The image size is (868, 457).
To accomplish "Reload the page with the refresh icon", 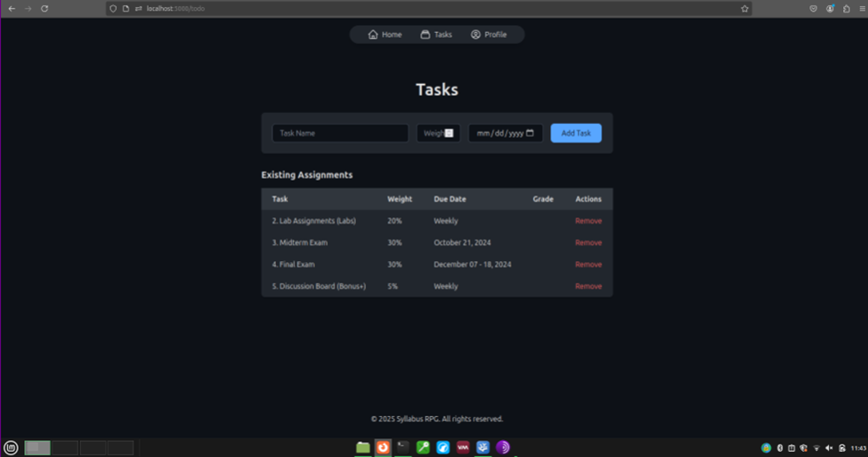I will point(45,9).
